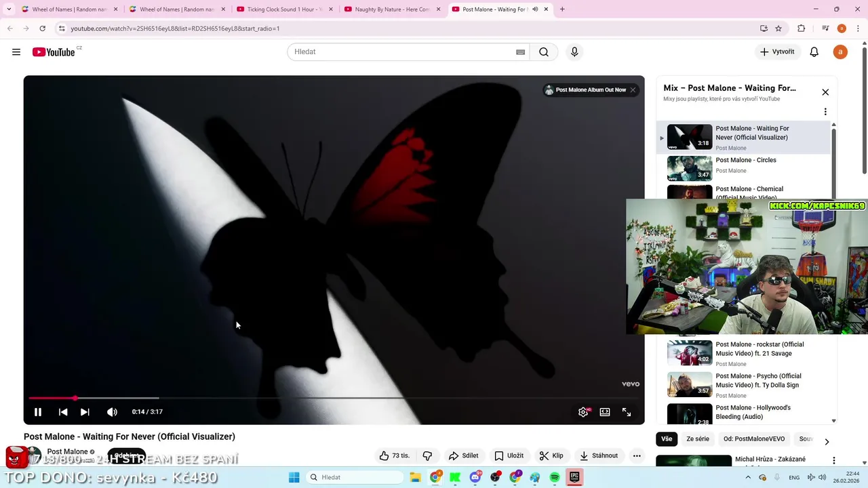The height and width of the screenshot is (488, 868).
Task: Open the Kick app on the taskbar
Action: [x=455, y=477]
